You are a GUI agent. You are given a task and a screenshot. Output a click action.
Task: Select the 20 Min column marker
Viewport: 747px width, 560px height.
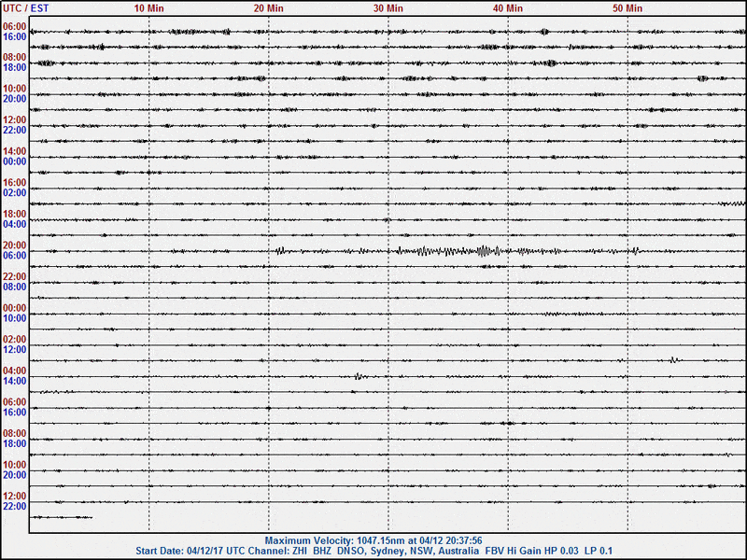click(x=269, y=7)
